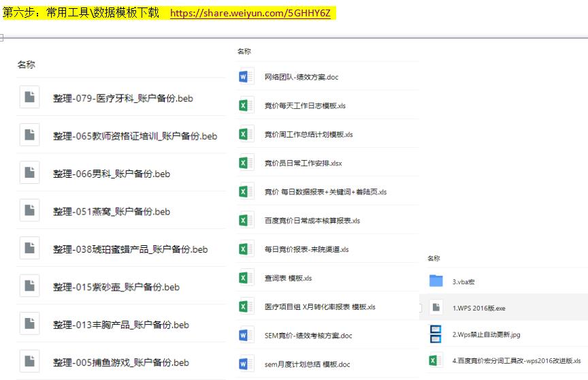The width and height of the screenshot is (588, 380).
Task: Open file name 竞价周工作总结计划模板.xls
Action: (308, 134)
